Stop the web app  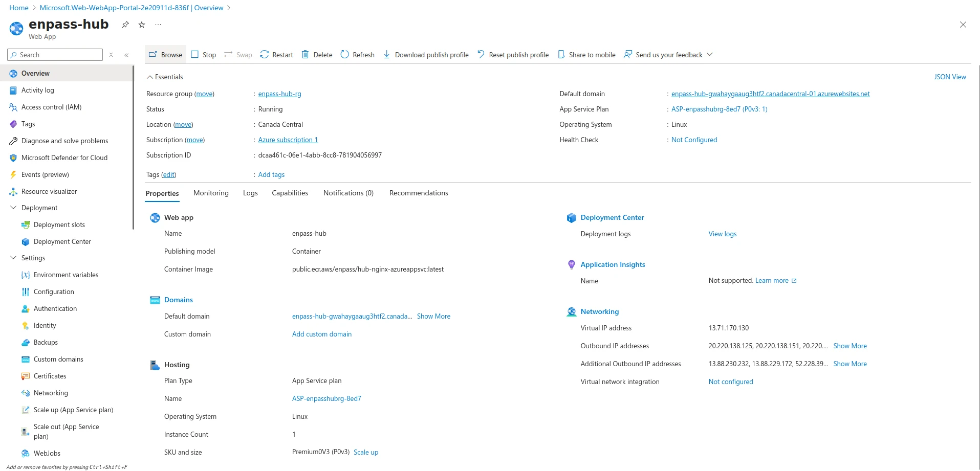pyautogui.click(x=204, y=55)
